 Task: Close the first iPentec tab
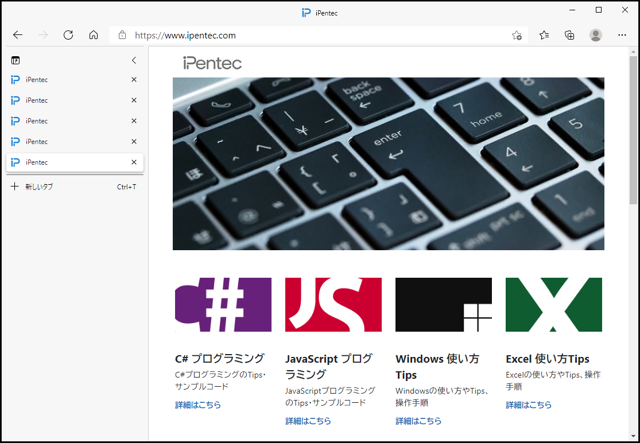click(x=134, y=80)
